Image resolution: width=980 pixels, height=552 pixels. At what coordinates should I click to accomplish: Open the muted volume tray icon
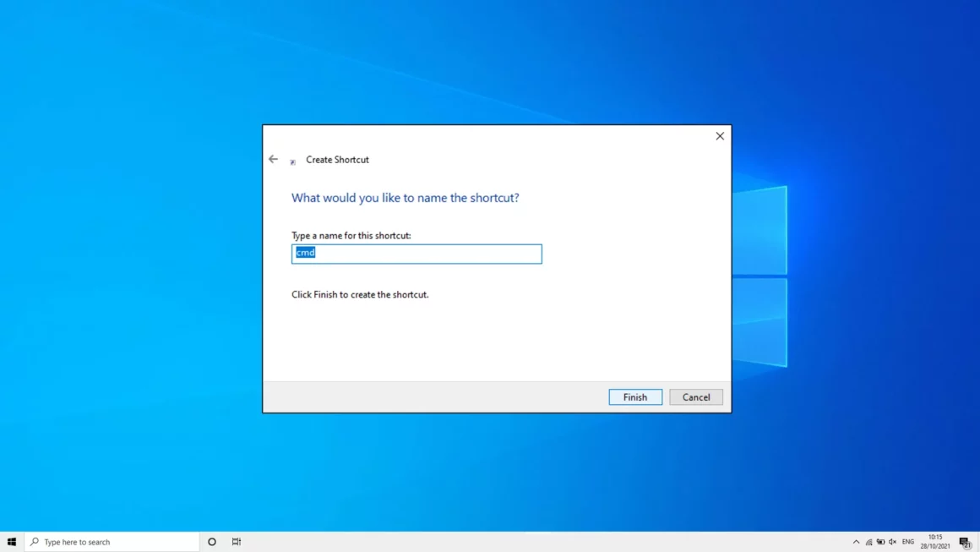892,542
